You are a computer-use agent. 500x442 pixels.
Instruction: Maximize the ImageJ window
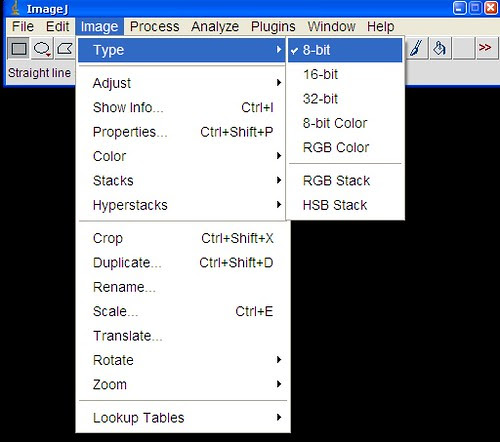click(x=475, y=8)
